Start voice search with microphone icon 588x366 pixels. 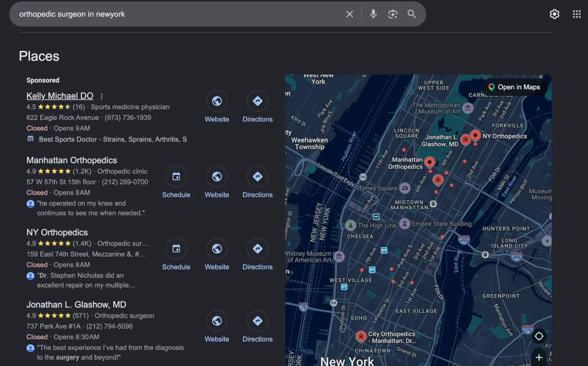point(373,14)
